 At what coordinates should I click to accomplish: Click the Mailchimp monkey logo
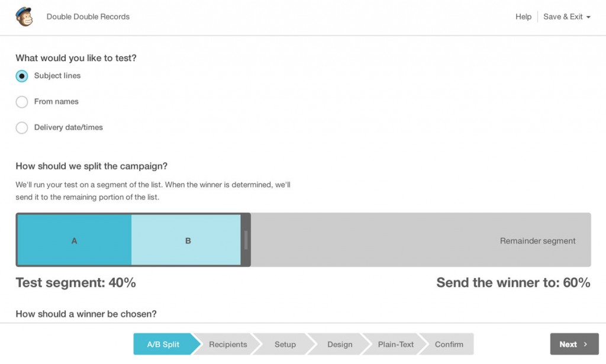point(24,17)
